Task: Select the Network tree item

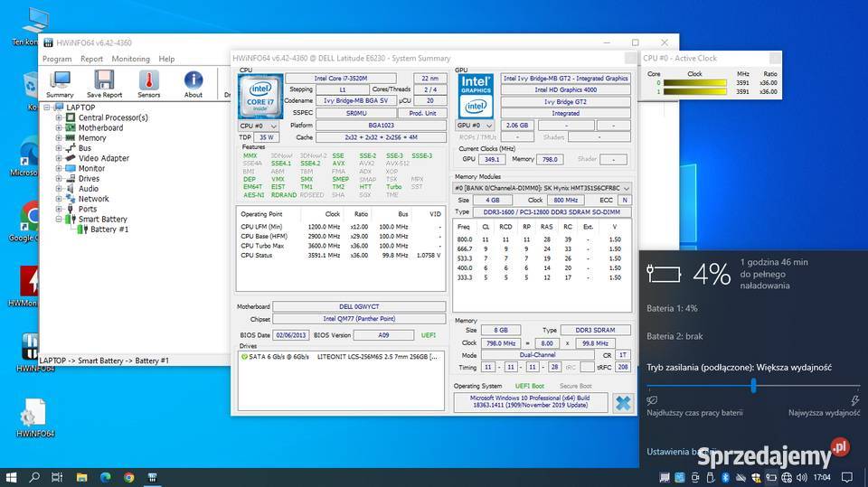Action: 93,199
